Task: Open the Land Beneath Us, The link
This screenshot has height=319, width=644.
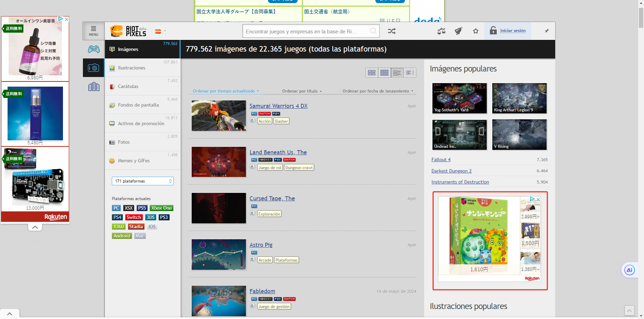Action: coord(278,152)
